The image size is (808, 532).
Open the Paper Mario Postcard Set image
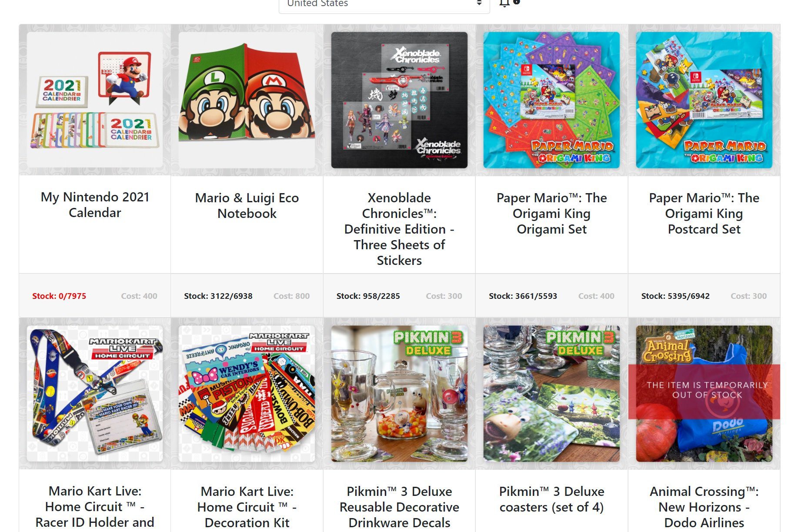click(704, 100)
